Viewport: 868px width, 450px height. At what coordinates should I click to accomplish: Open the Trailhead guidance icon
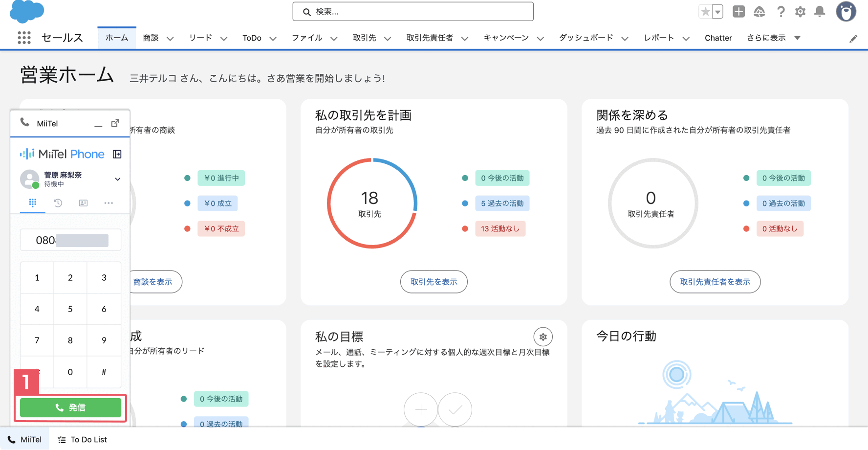click(759, 11)
